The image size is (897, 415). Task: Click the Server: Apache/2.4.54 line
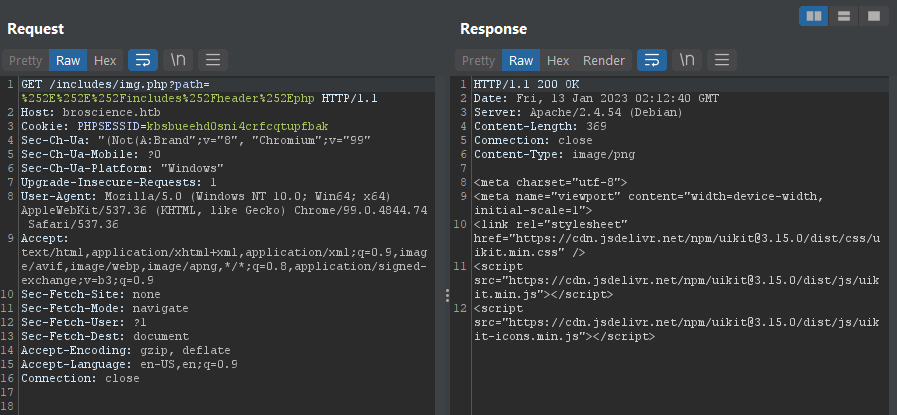pos(578,112)
